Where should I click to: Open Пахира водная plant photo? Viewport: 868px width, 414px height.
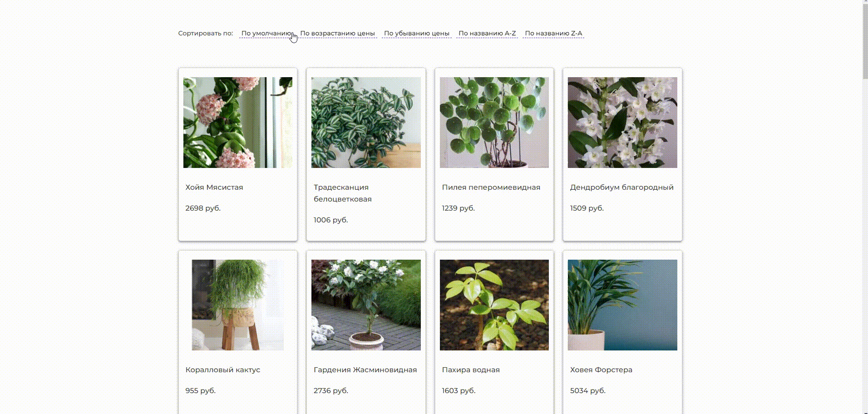494,305
